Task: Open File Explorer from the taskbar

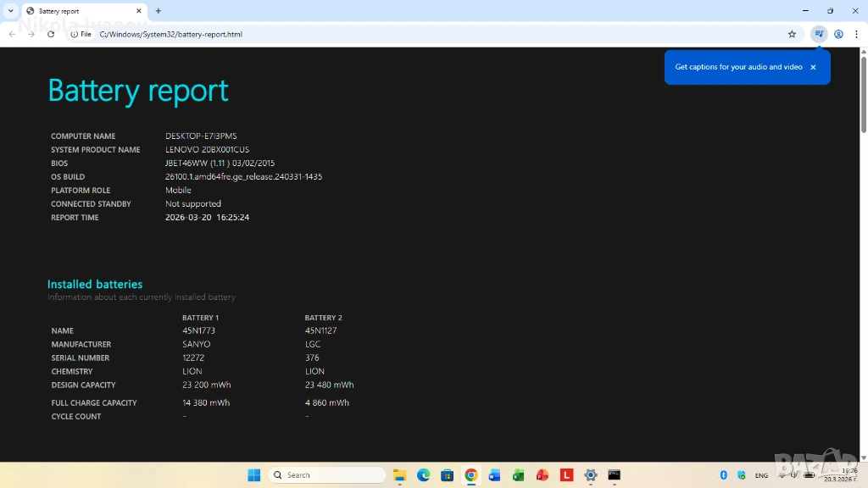Action: 399,475
